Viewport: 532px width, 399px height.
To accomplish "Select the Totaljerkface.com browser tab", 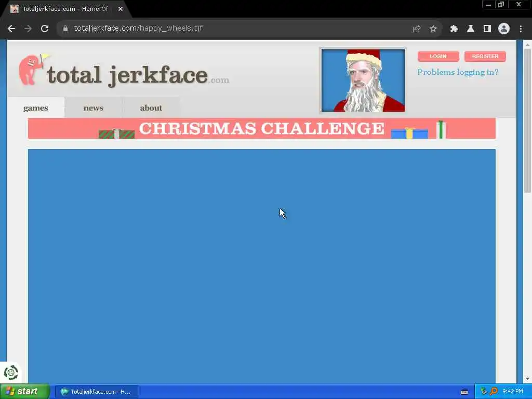I will (x=66, y=9).
